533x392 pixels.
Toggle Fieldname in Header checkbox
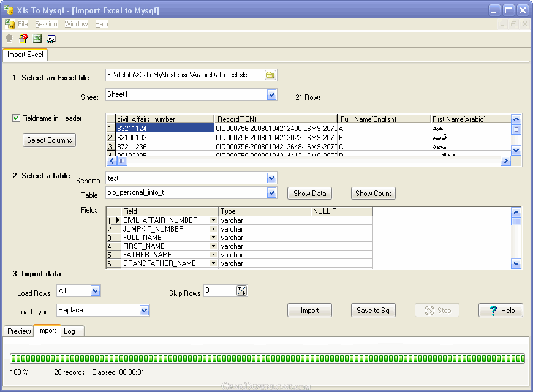tap(16, 118)
